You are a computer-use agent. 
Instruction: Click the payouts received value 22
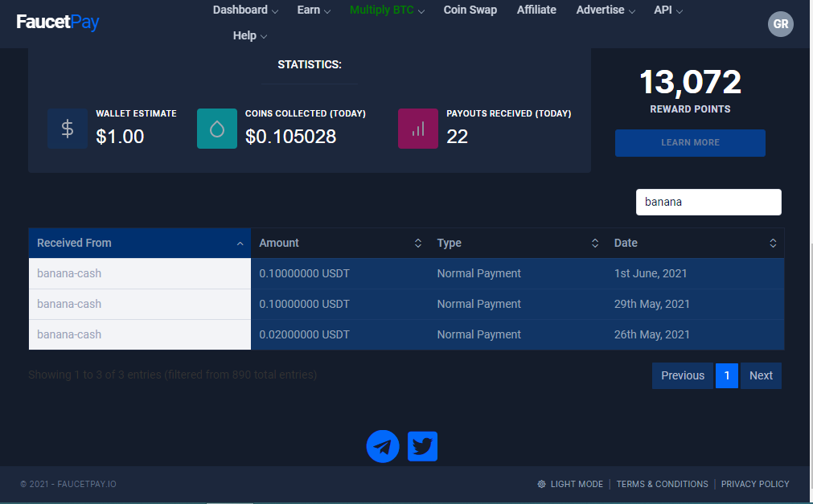(x=458, y=137)
